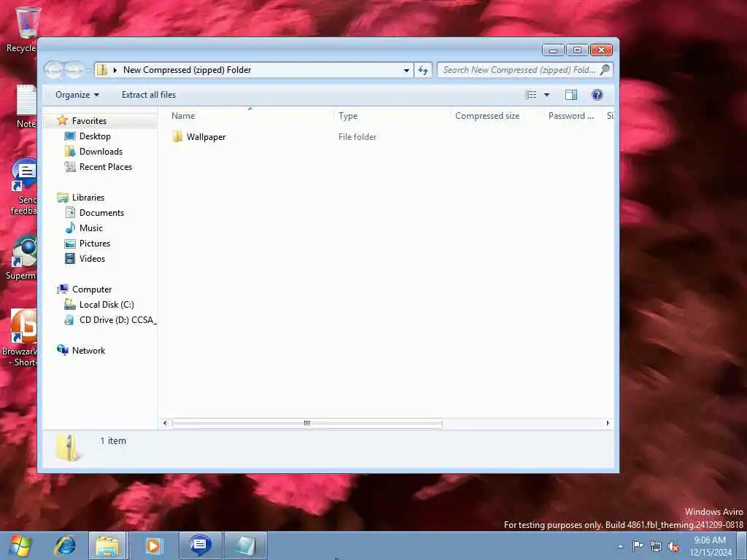Image resolution: width=747 pixels, height=560 pixels.
Task: Click the zipped folder icon in the address bar
Action: [102, 70]
